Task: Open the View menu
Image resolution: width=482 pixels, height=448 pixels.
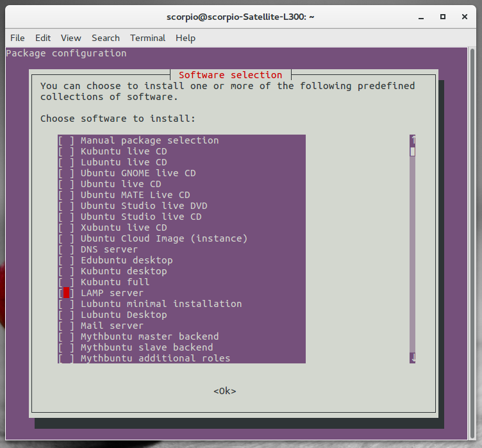Action: click(71, 38)
